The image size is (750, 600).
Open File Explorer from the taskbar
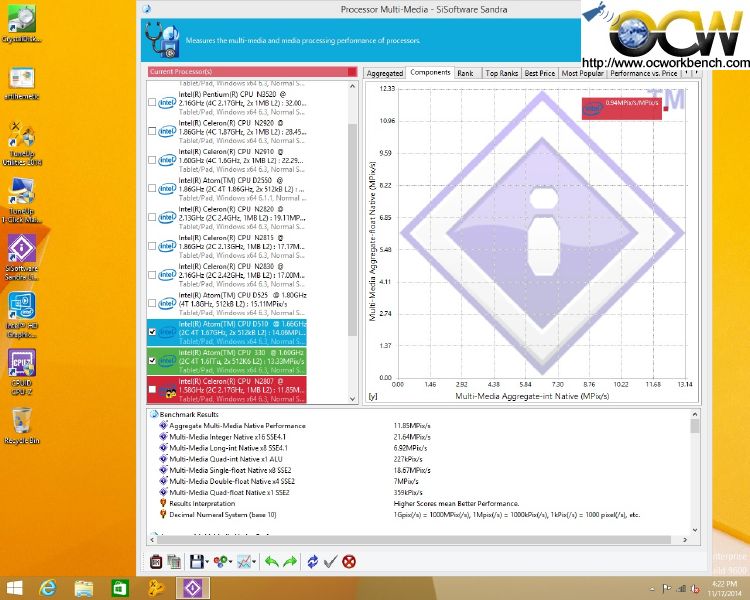point(83,588)
